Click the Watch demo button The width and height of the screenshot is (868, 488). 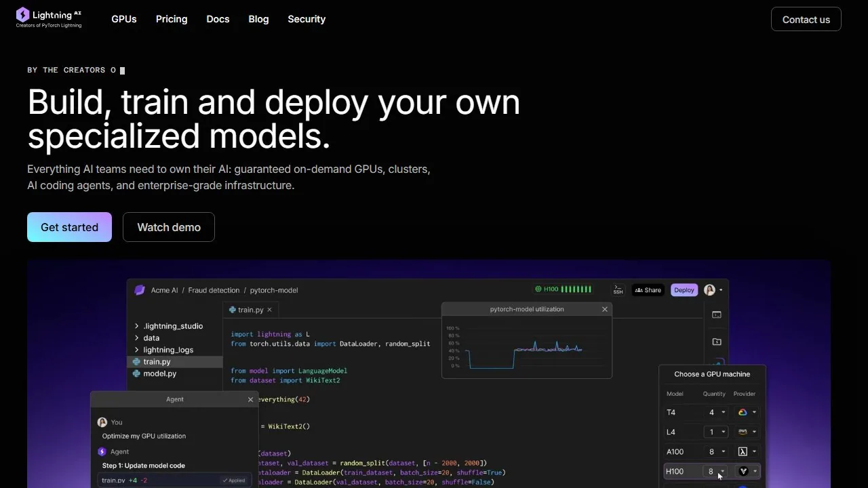(169, 227)
